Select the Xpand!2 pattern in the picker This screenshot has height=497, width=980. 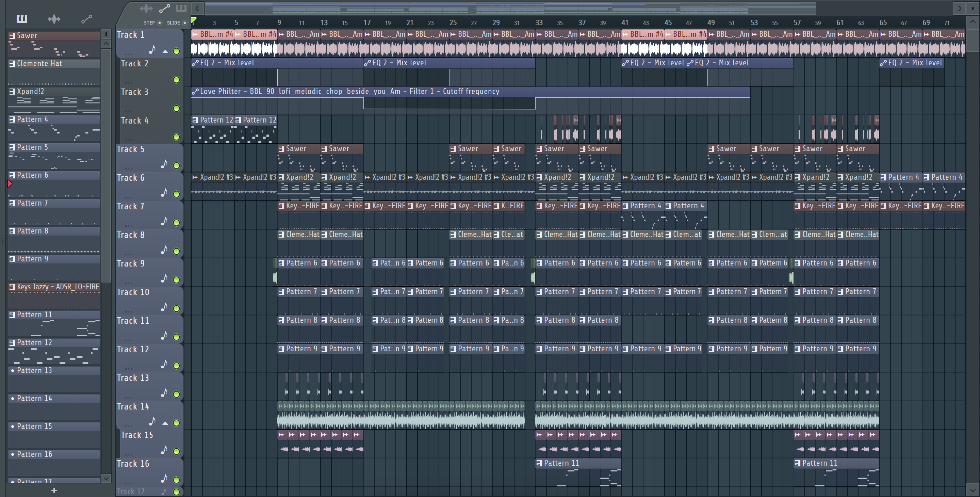point(54,100)
